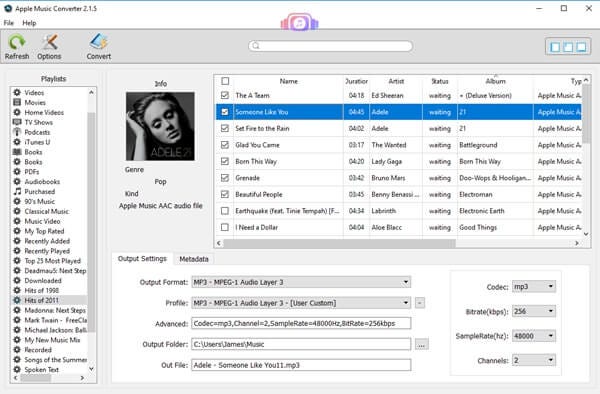
Task: Open the Codec dropdown
Action: 534,287
